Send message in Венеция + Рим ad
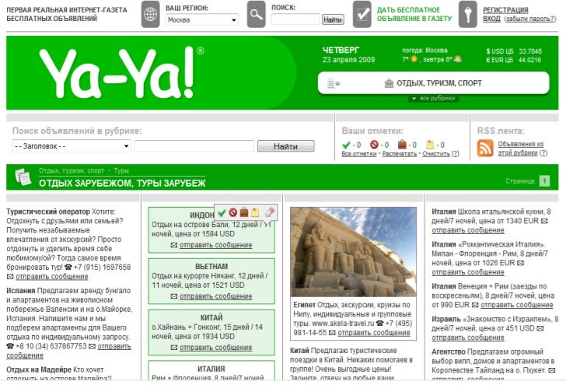The height and width of the screenshot is (392, 566). pyautogui.click(x=516, y=305)
